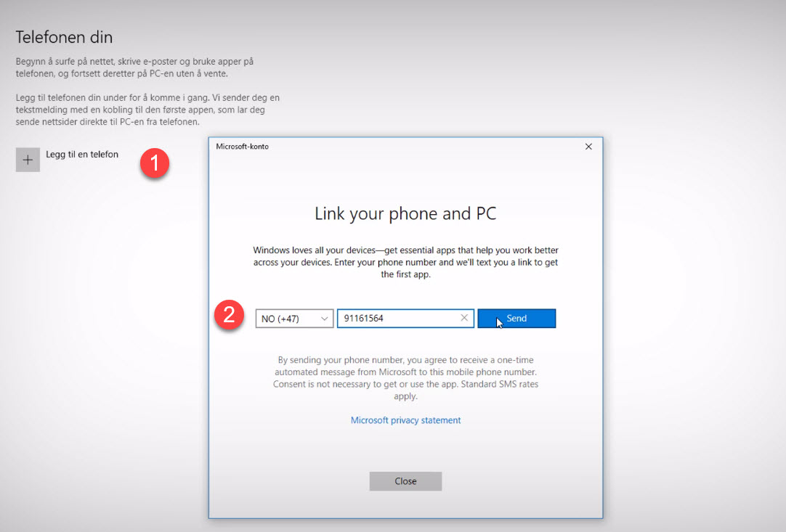Send the phone number with the Send button
This screenshot has width=786, height=532.
click(x=516, y=318)
